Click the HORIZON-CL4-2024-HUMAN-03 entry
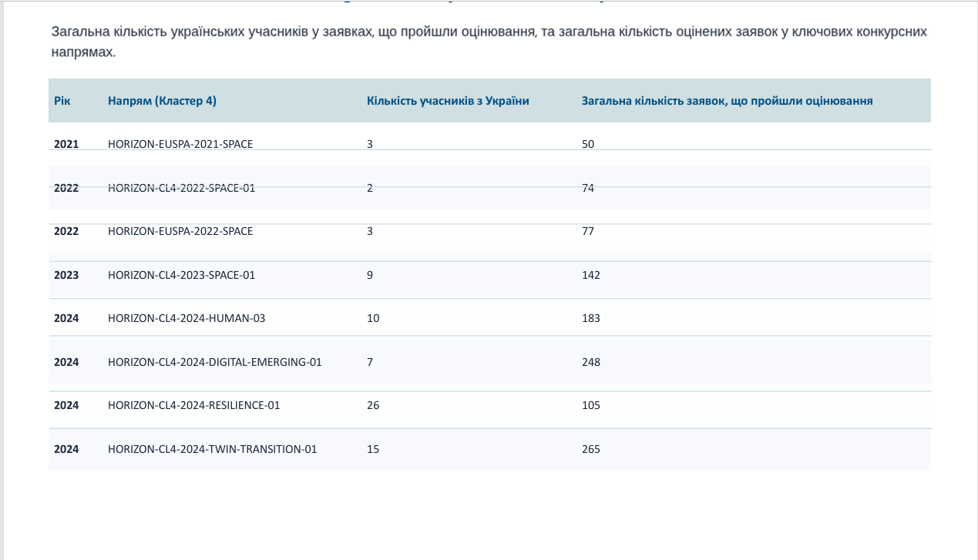This screenshot has height=560, width=978. pyautogui.click(x=187, y=318)
